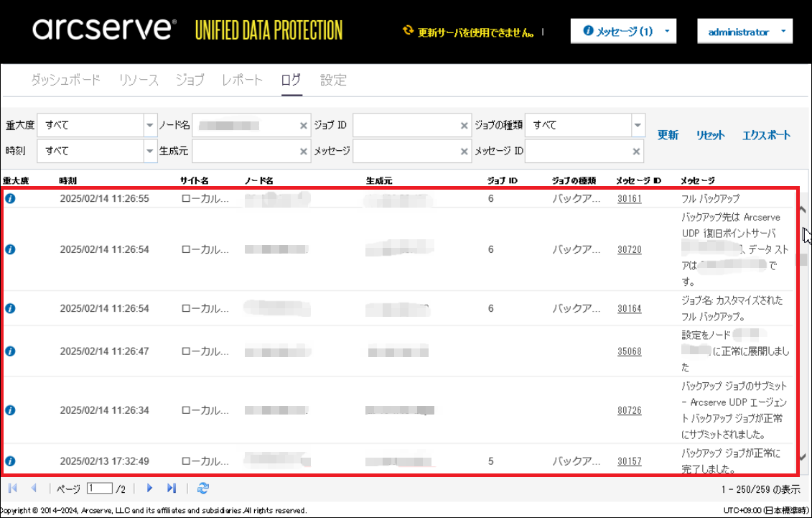Click the arcserve logo

[x=105, y=29]
